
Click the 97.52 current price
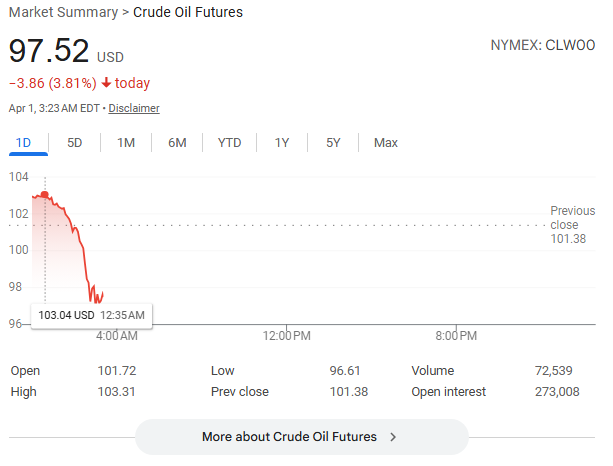[x=49, y=52]
